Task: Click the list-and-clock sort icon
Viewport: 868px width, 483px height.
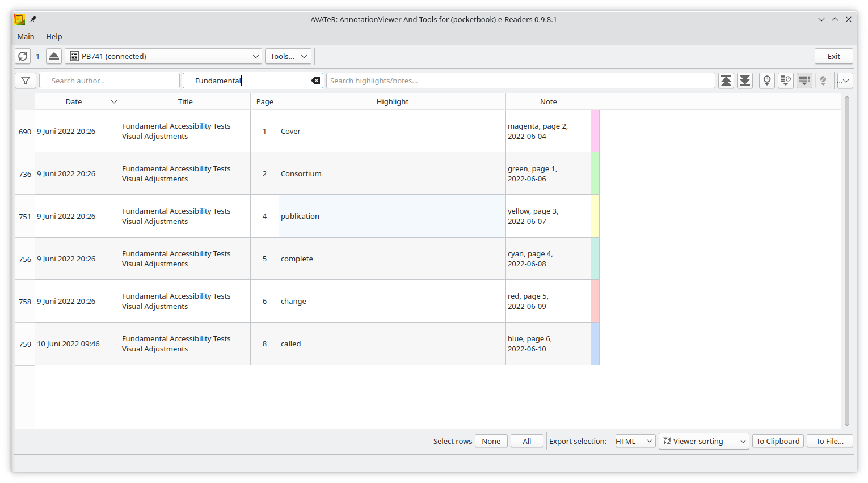Action: [x=786, y=80]
